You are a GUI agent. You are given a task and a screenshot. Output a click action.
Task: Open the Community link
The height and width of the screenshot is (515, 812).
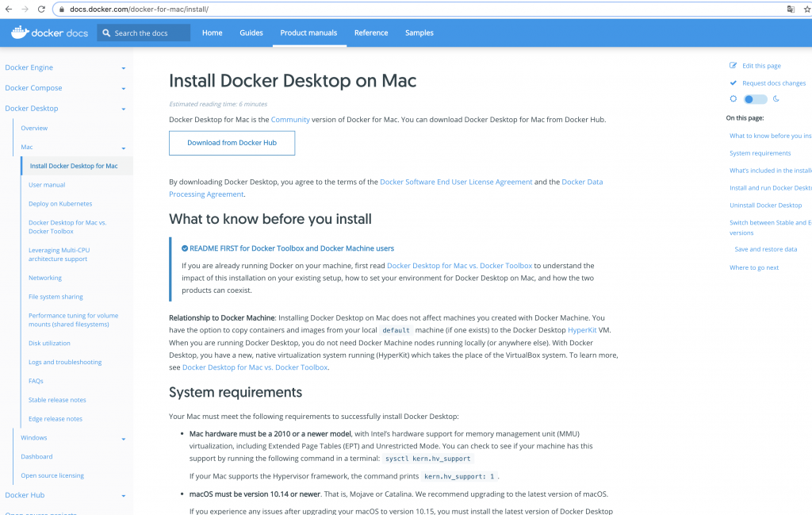pyautogui.click(x=290, y=119)
